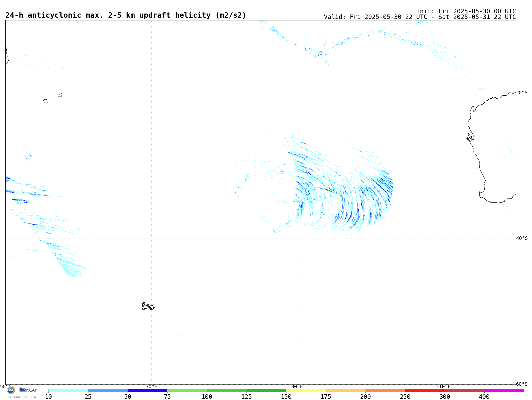Click the colorbar tick label 50

(128, 397)
